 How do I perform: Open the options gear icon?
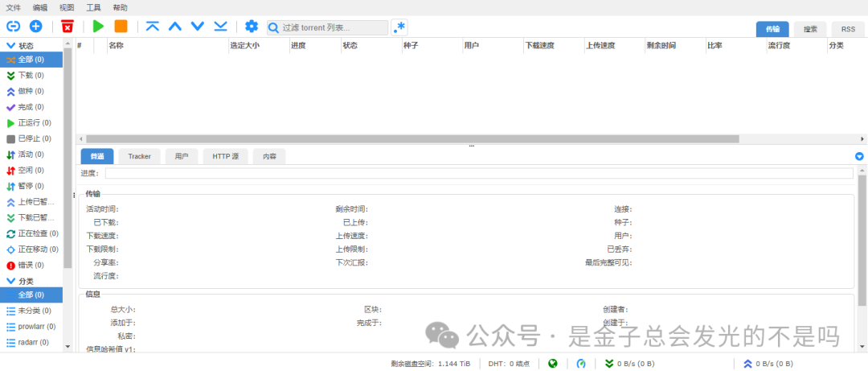click(x=252, y=27)
